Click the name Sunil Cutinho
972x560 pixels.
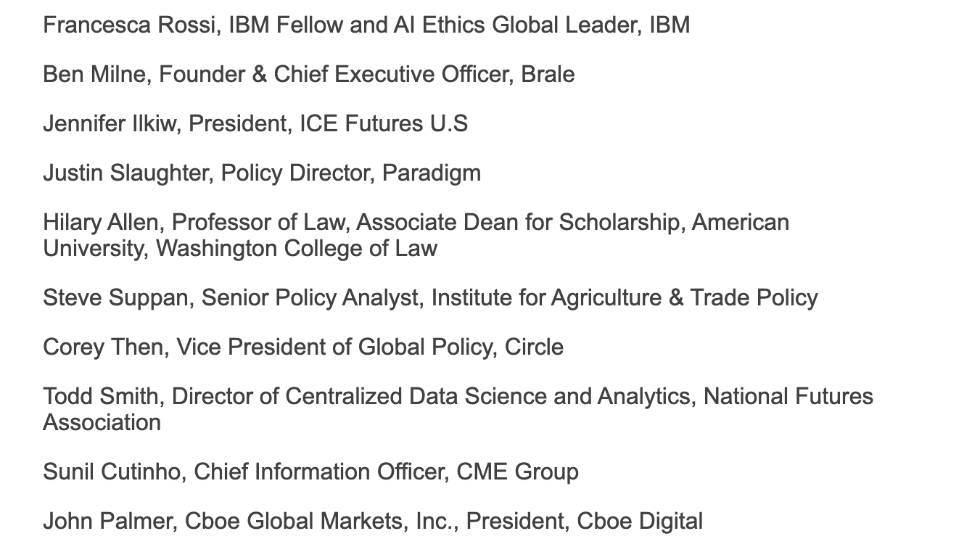[112, 472]
